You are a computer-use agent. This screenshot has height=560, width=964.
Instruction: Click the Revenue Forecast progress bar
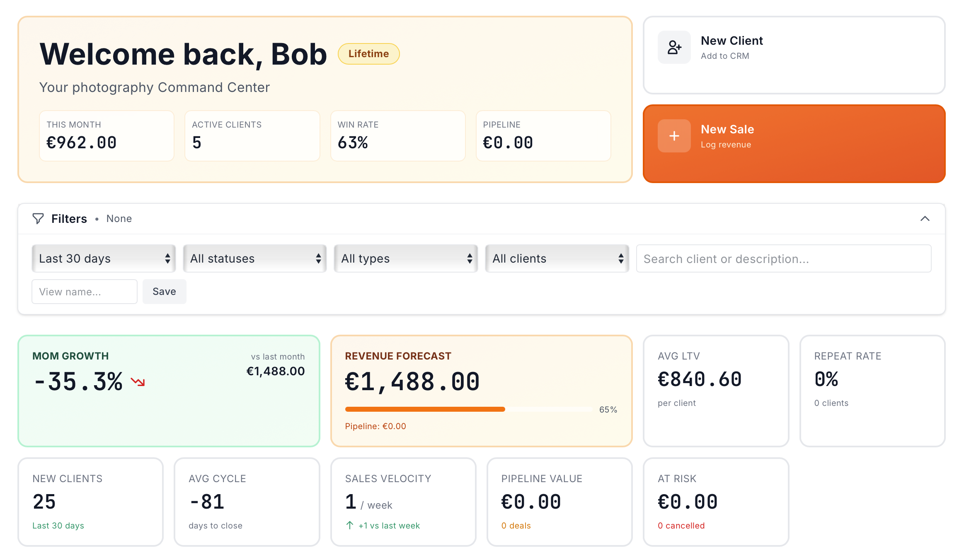(x=468, y=409)
